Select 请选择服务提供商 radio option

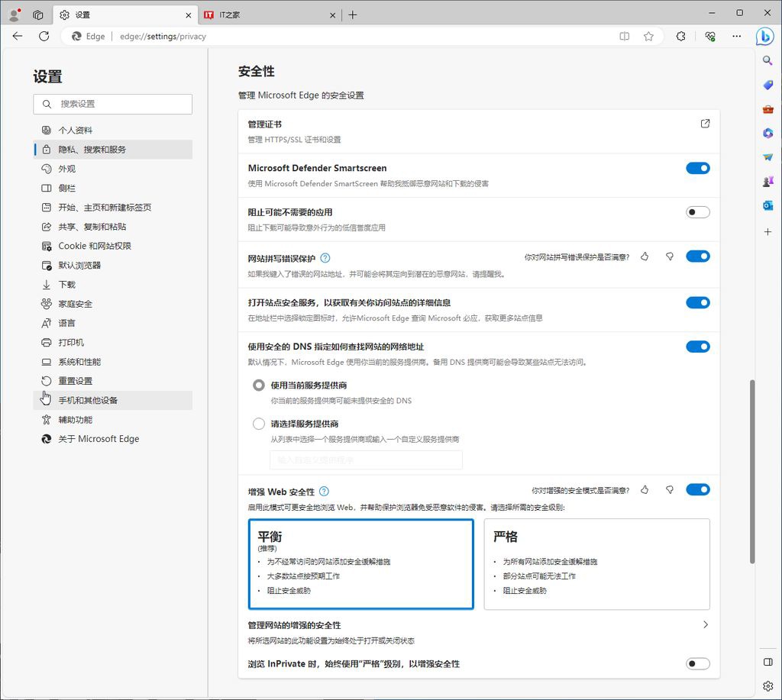[x=258, y=424]
